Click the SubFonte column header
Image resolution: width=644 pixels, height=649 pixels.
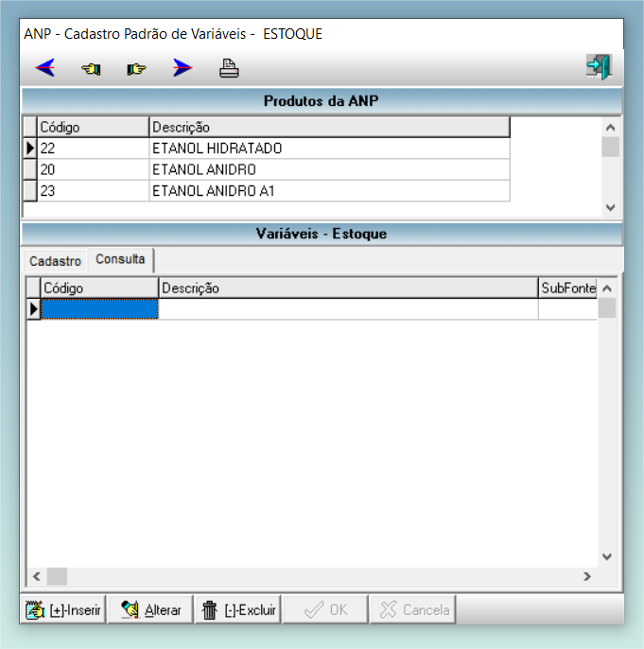pyautogui.click(x=568, y=288)
